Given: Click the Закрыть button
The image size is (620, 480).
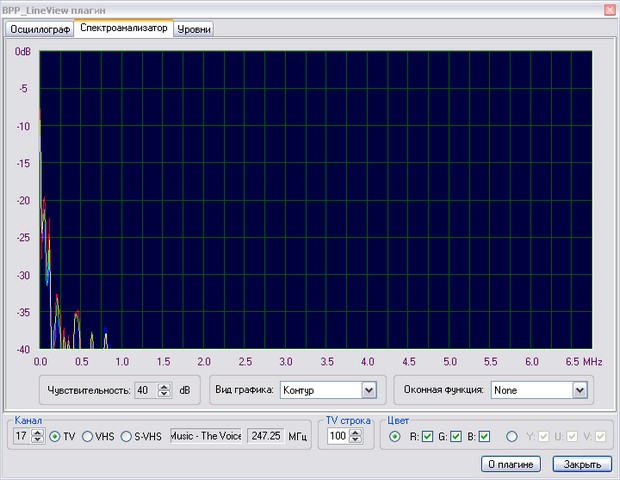Looking at the screenshot, I should (x=582, y=464).
